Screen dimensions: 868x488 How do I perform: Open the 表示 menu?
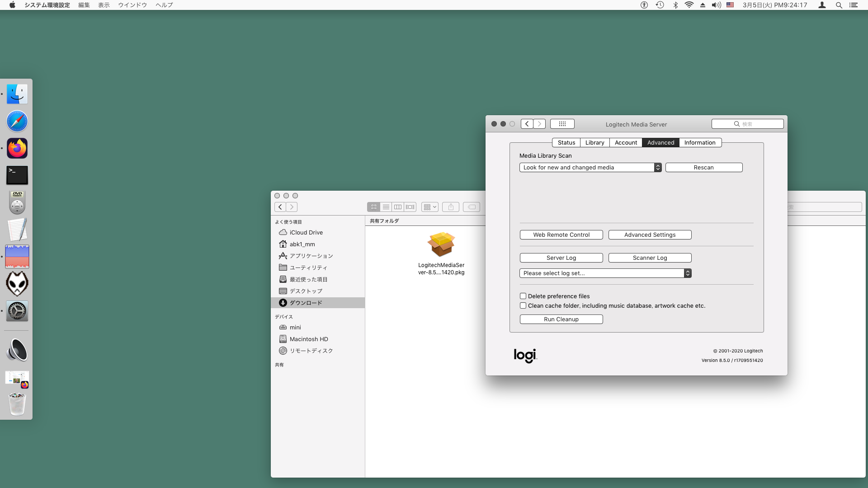point(104,5)
